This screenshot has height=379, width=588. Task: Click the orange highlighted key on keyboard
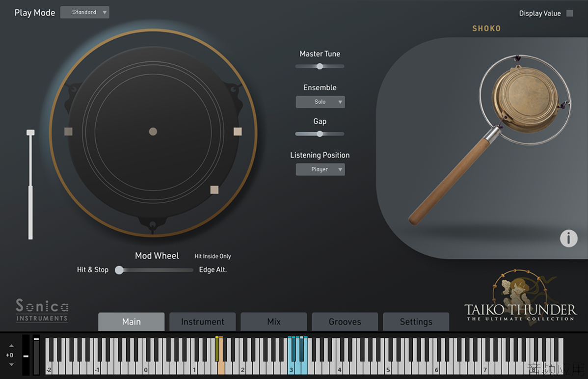point(221,368)
